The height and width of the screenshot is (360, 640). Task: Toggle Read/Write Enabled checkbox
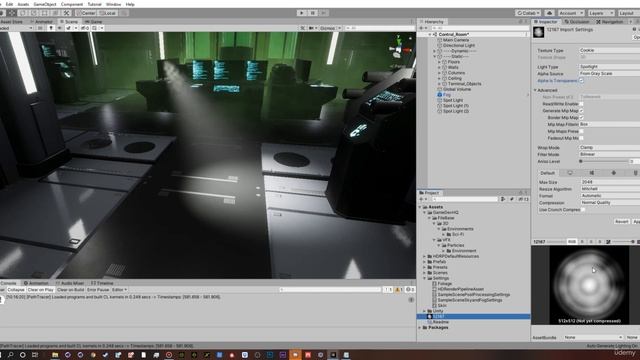pyautogui.click(x=581, y=104)
